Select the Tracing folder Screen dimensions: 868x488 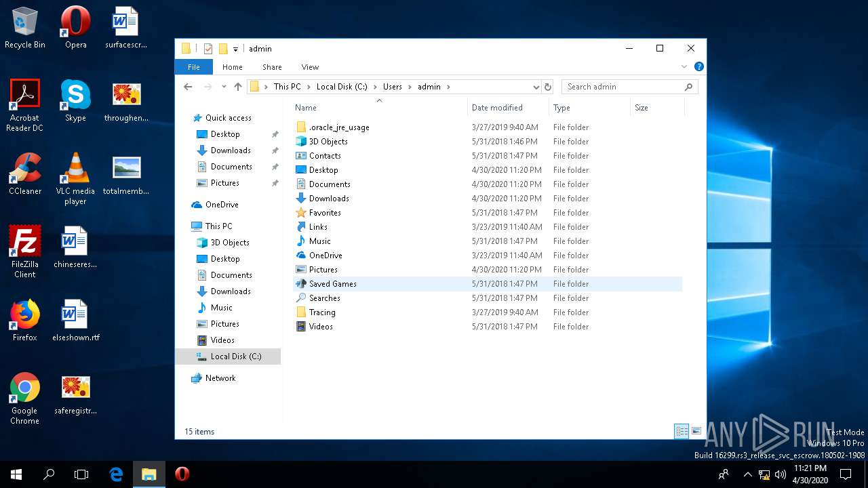coord(488,312)
